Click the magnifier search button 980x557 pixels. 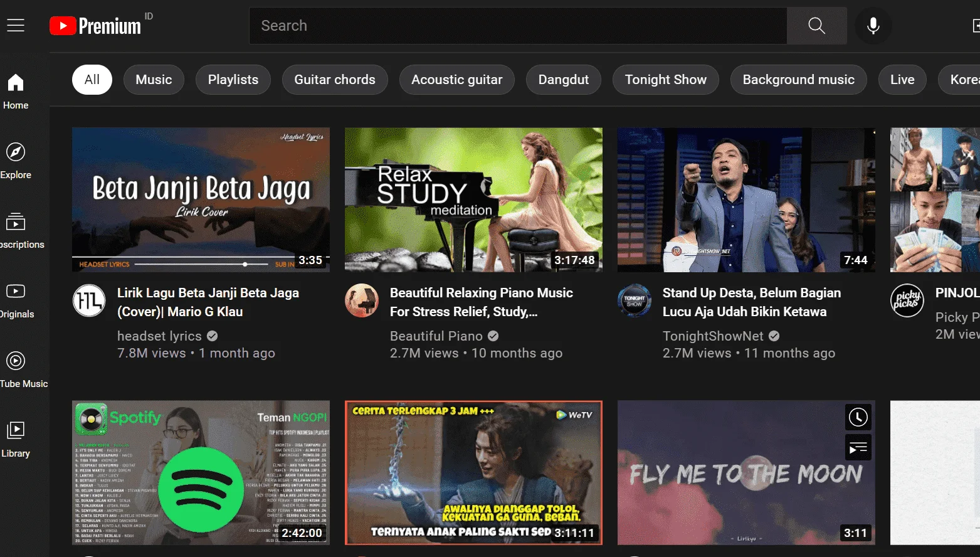[816, 26]
